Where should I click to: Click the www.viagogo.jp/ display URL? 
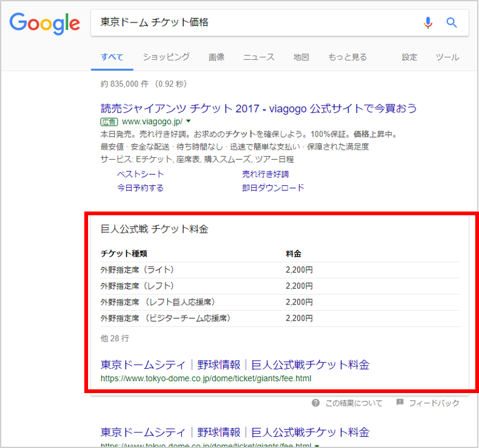(x=152, y=122)
